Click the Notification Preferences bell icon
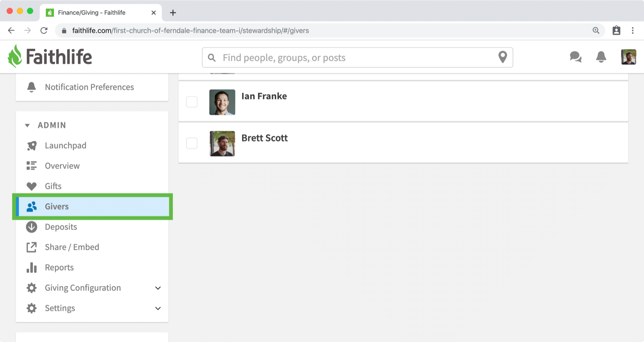 (31, 87)
